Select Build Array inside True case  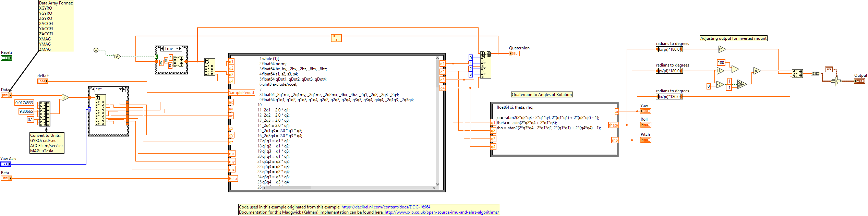pyautogui.click(x=179, y=62)
